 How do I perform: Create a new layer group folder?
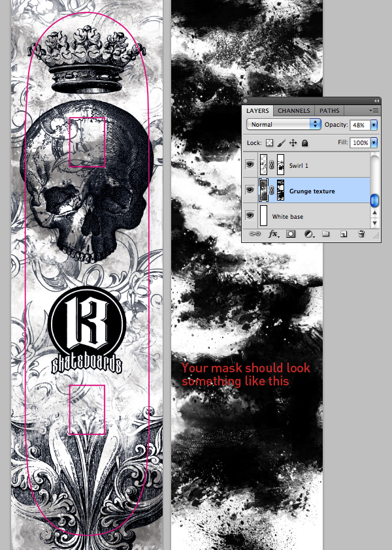pos(326,234)
